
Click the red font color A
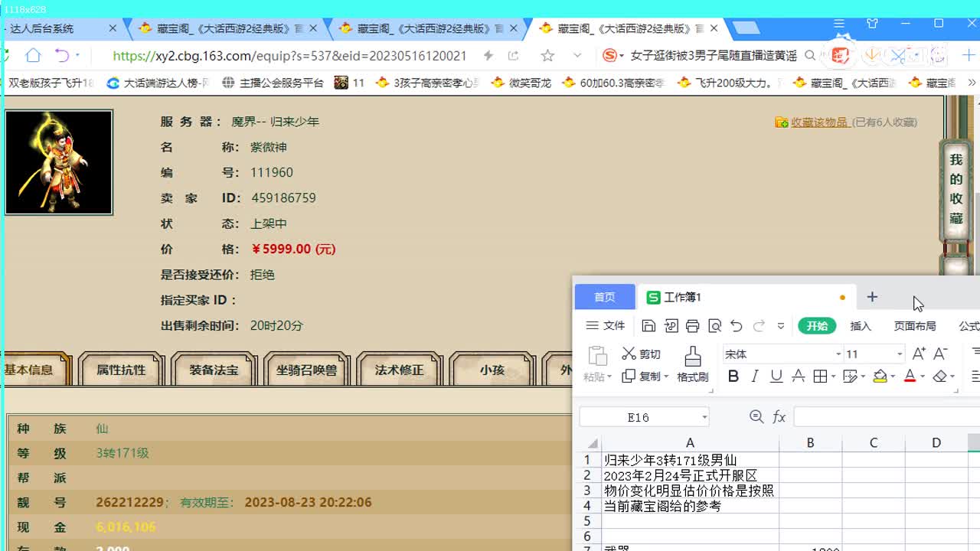[910, 377]
